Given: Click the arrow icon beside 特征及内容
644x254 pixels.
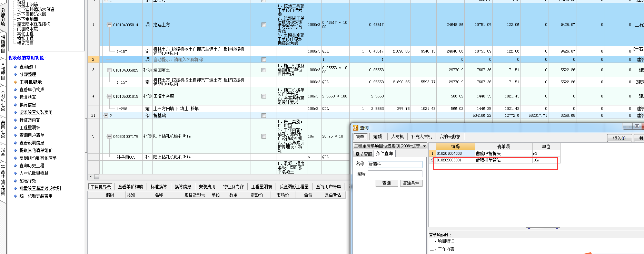Looking at the screenshot, I should pos(15,120).
